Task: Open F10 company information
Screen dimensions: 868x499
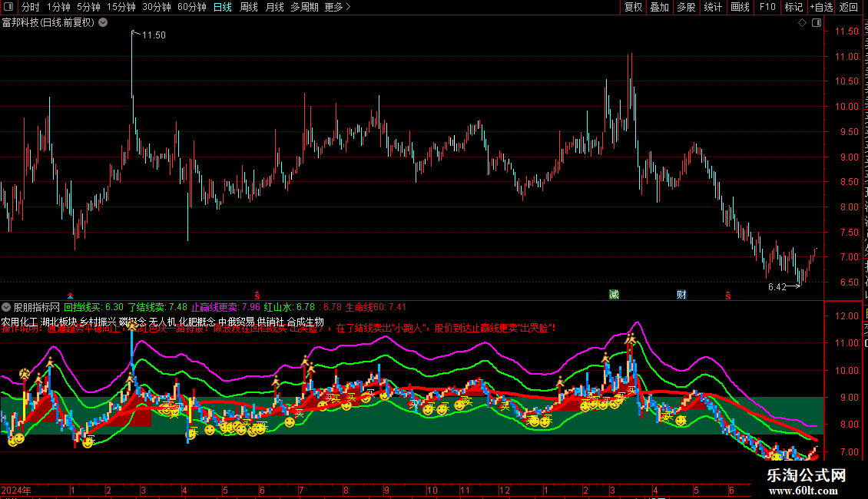Action: [x=767, y=7]
